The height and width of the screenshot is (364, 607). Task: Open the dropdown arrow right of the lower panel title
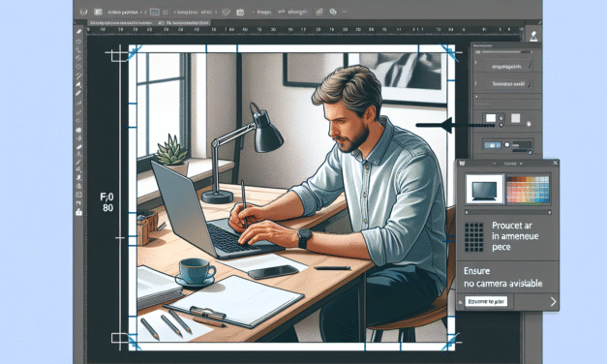[521, 164]
